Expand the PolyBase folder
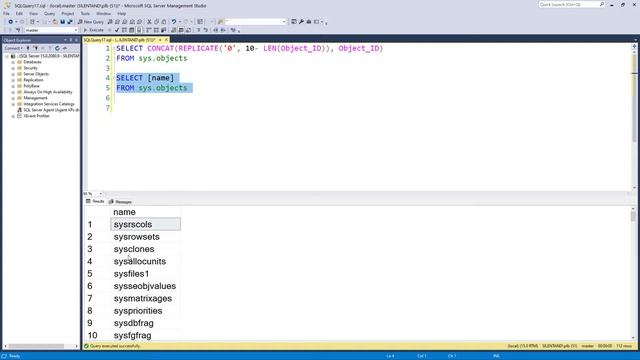Image resolution: width=640 pixels, height=360 pixels. coord(13,86)
